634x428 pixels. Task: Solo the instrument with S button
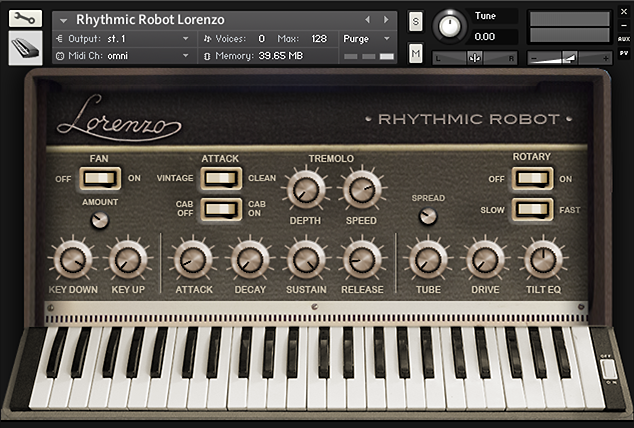[416, 22]
